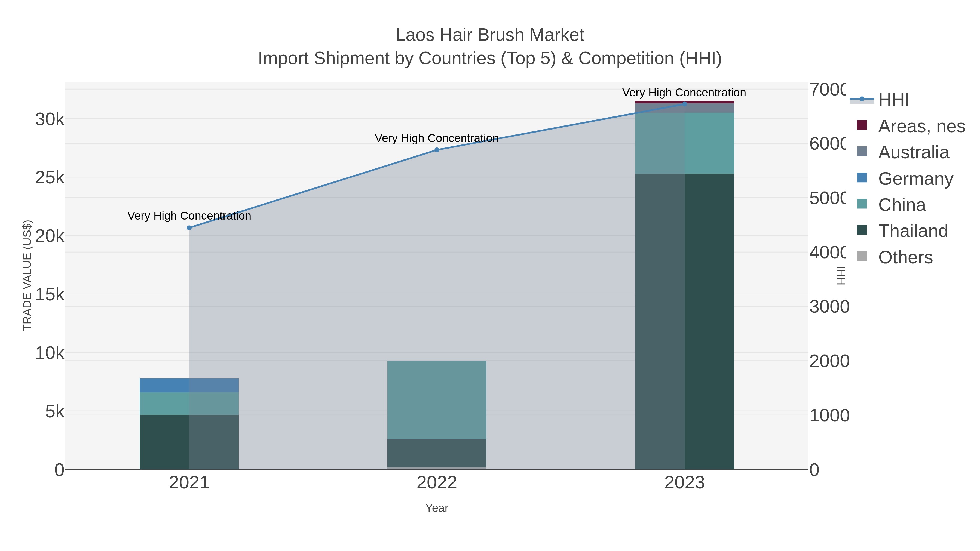Viewport: 980px width, 551px height.
Task: Click the 2023 Thailand bar segment
Action: (684, 321)
